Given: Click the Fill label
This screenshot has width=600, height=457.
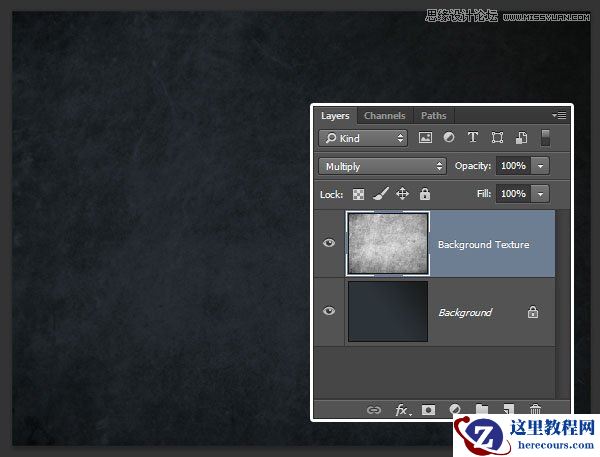Looking at the screenshot, I should pos(484,194).
